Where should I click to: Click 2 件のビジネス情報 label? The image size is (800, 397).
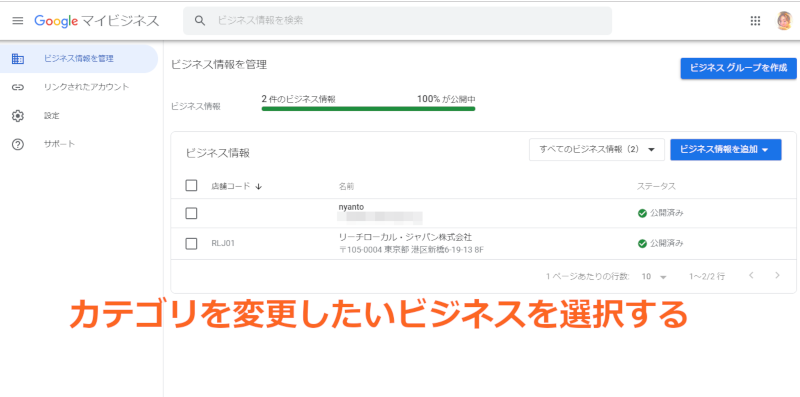(x=298, y=100)
